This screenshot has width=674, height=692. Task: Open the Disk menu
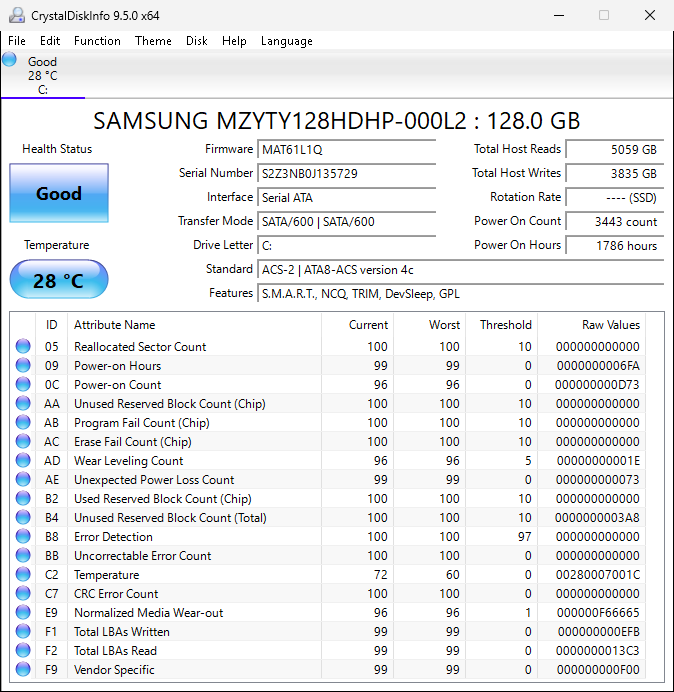point(196,41)
